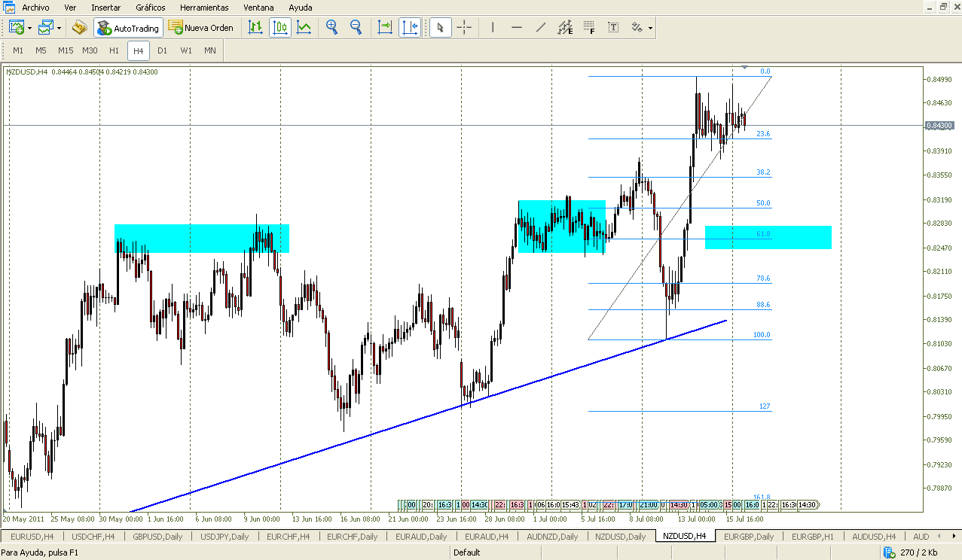Toggle the AutoTrading button
This screenshot has width=962, height=560.
(128, 28)
